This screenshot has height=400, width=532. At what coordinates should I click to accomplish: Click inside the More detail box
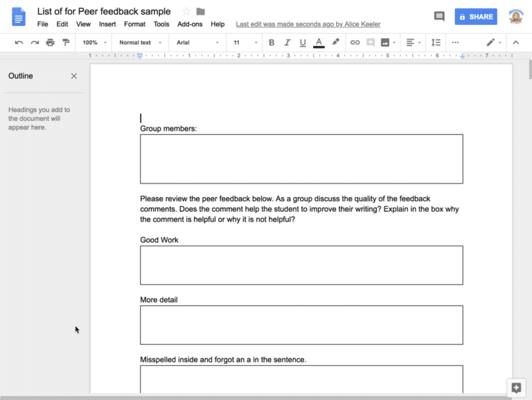pyautogui.click(x=301, y=325)
